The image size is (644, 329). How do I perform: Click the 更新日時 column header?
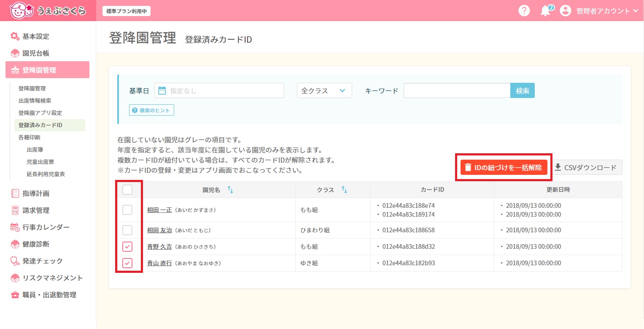click(558, 190)
